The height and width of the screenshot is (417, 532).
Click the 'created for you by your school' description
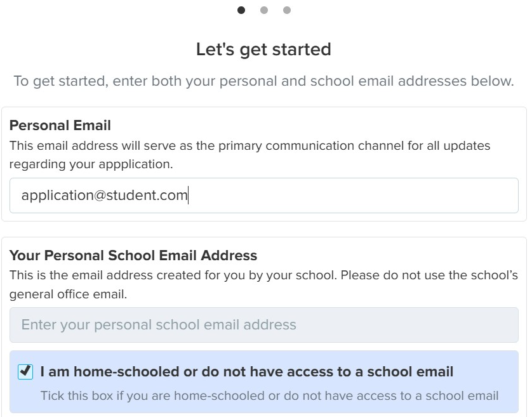click(263, 275)
